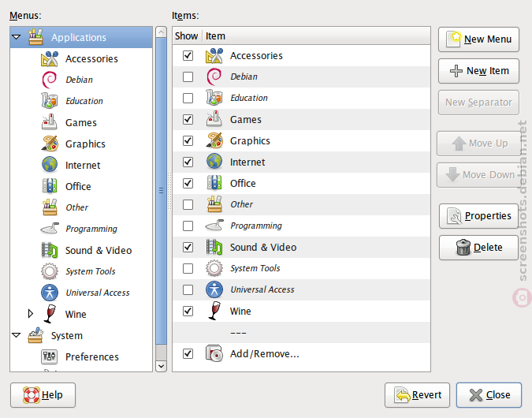Select the separator row in Items list
The width and height of the screenshot is (532, 418).
tap(301, 333)
